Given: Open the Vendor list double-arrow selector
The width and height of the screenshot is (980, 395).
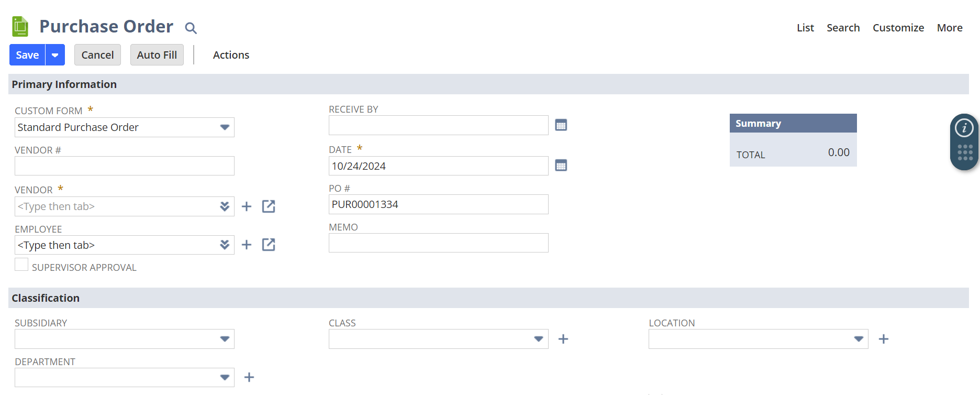Looking at the screenshot, I should [225, 206].
